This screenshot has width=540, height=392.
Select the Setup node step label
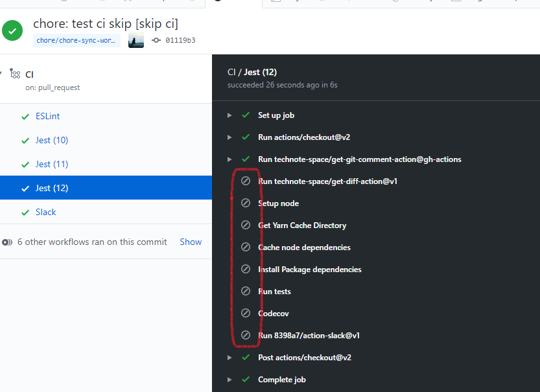click(278, 203)
